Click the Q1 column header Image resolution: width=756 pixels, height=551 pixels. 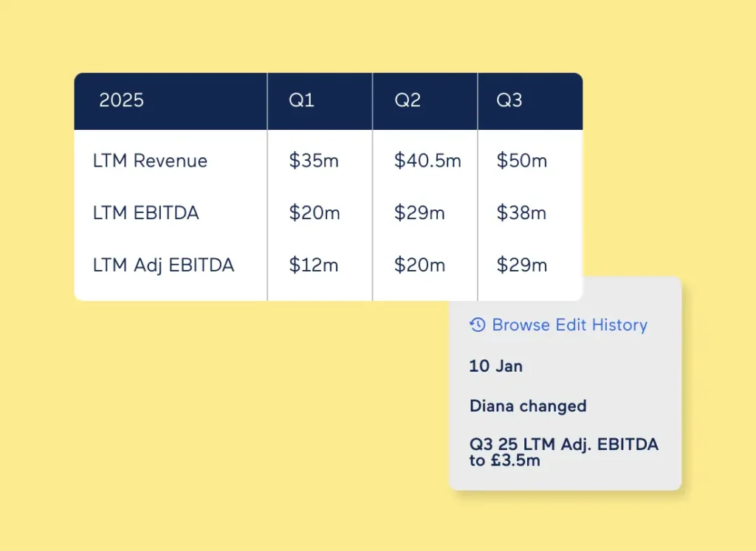pyautogui.click(x=302, y=100)
